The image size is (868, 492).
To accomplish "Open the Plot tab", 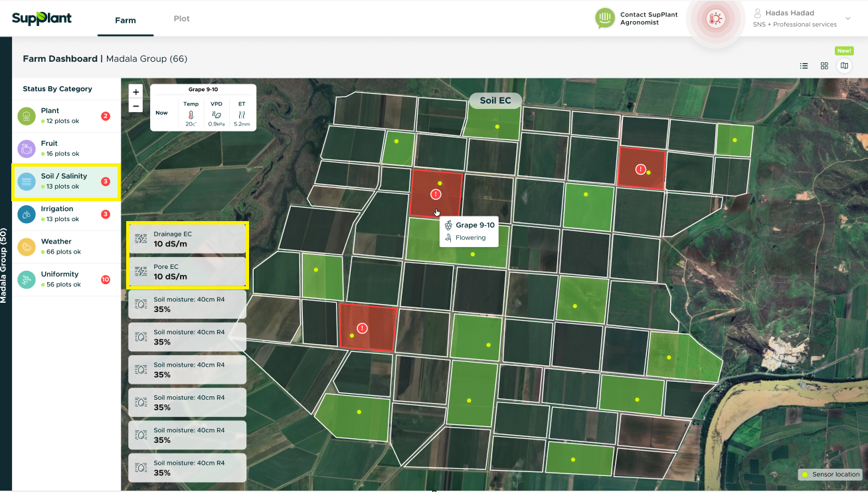I will point(181,19).
